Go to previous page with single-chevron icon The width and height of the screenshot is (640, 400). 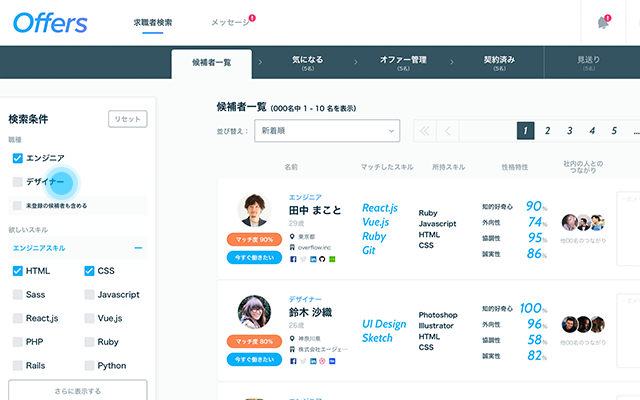448,131
